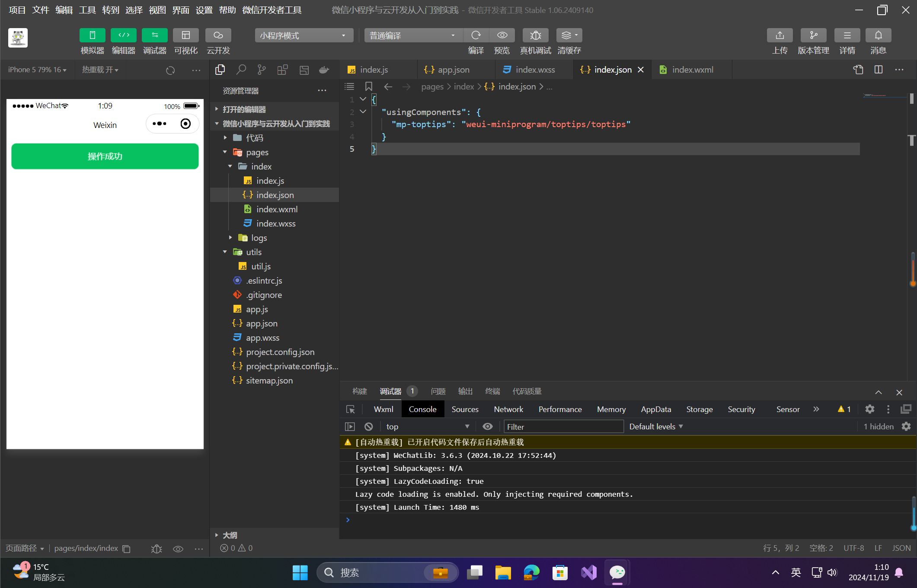Open the search icon in sidebar
The image size is (917, 588).
coord(241,70)
